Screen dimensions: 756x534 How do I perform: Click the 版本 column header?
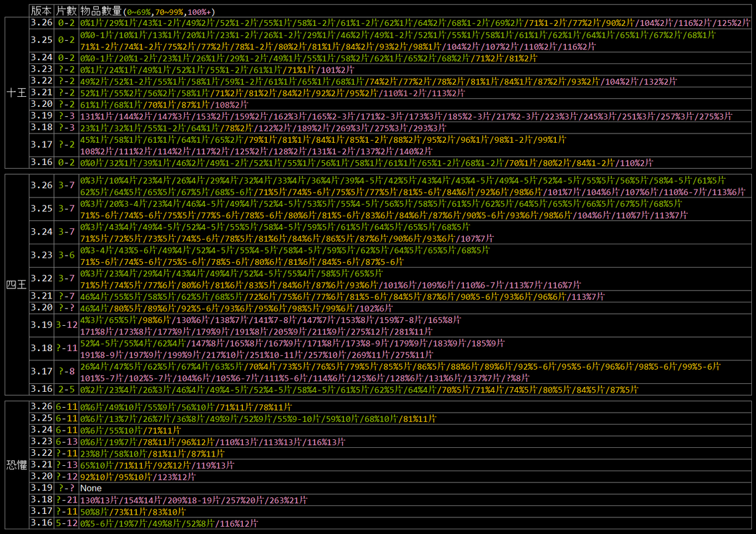pyautogui.click(x=41, y=11)
